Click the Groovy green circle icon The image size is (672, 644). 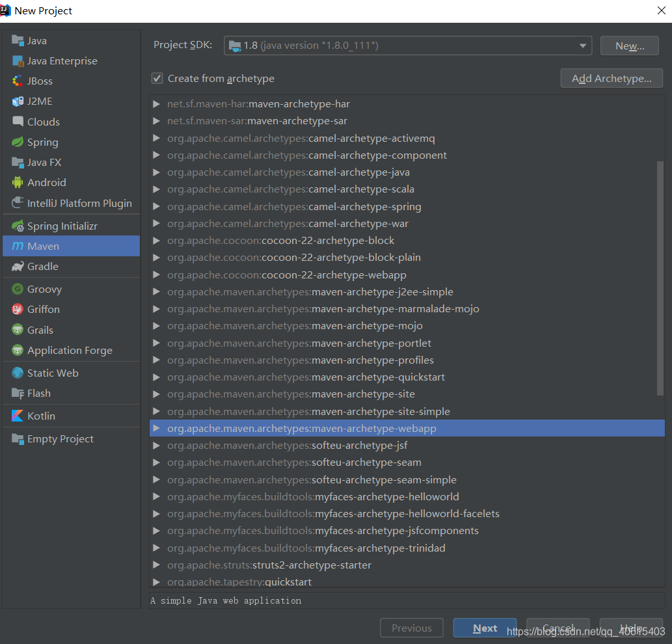coord(18,289)
